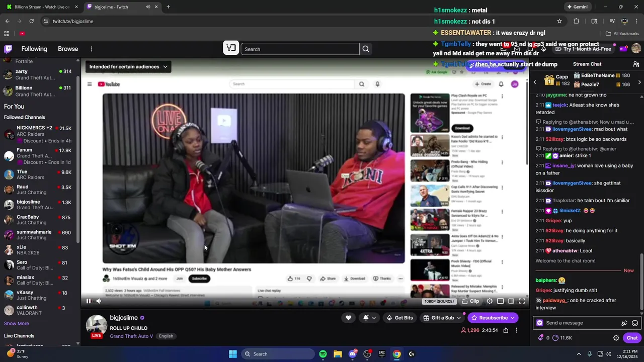
Task: Open the Fanum followed channel
Action: [38, 156]
